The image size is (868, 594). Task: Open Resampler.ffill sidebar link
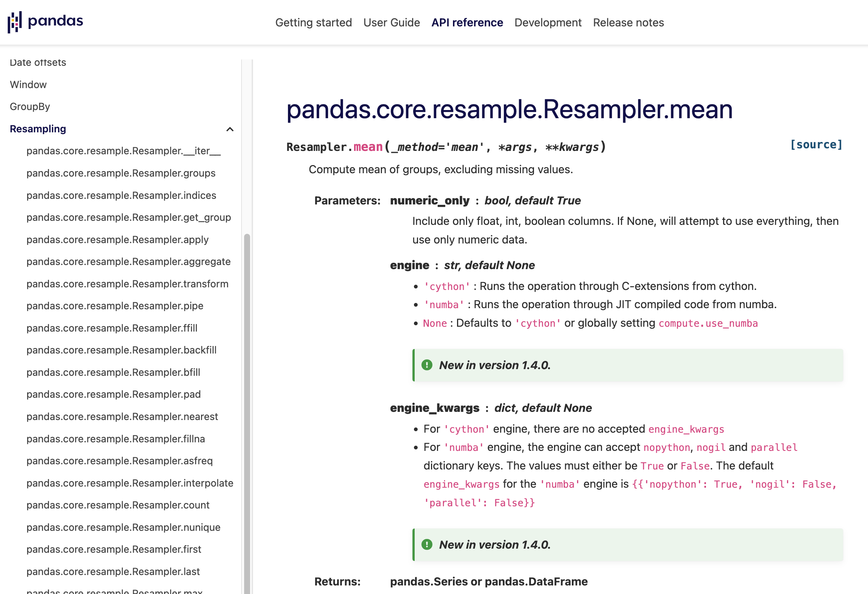[x=112, y=328]
